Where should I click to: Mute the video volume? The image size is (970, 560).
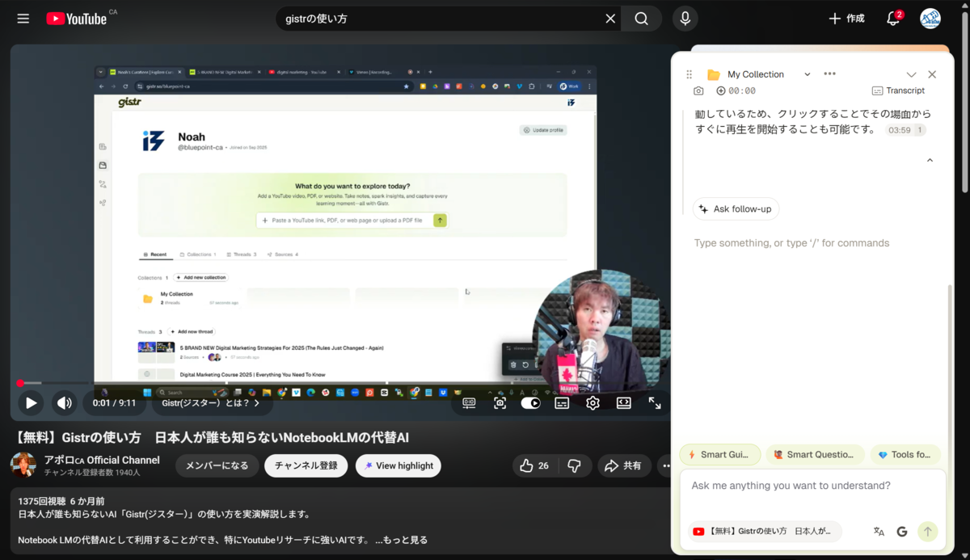[65, 402]
